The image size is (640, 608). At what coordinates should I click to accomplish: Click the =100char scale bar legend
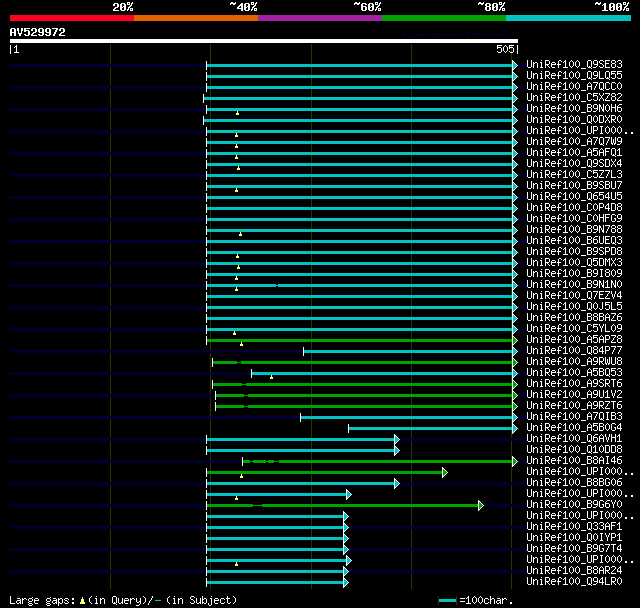(447, 601)
